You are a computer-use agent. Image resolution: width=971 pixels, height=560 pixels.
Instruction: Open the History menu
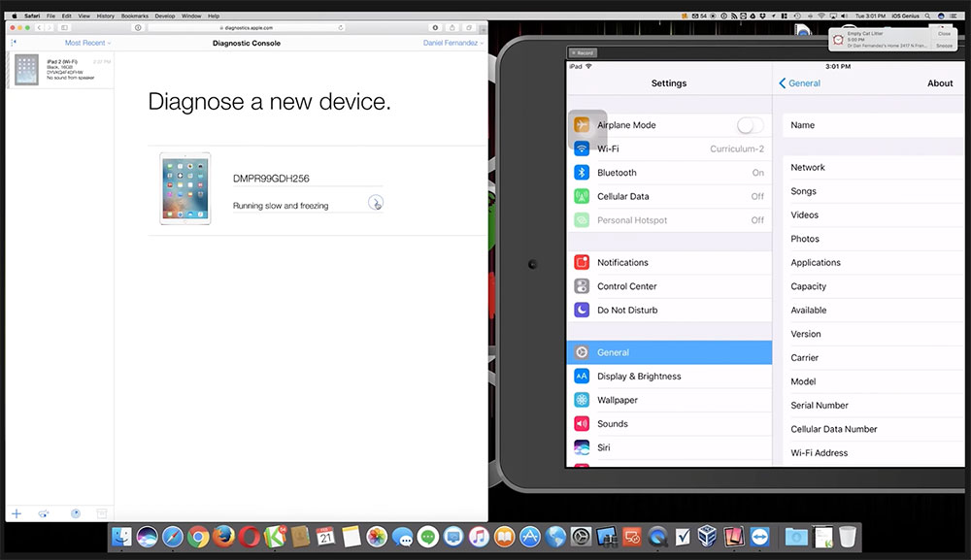click(105, 16)
